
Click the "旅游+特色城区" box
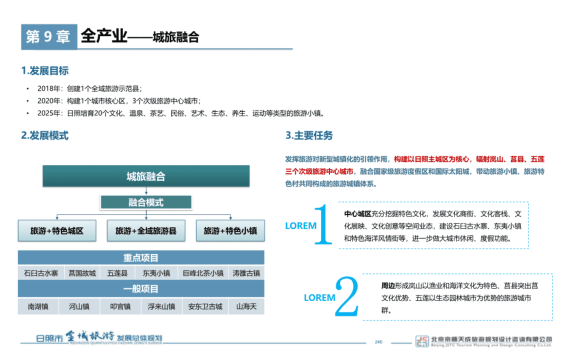[57, 231]
